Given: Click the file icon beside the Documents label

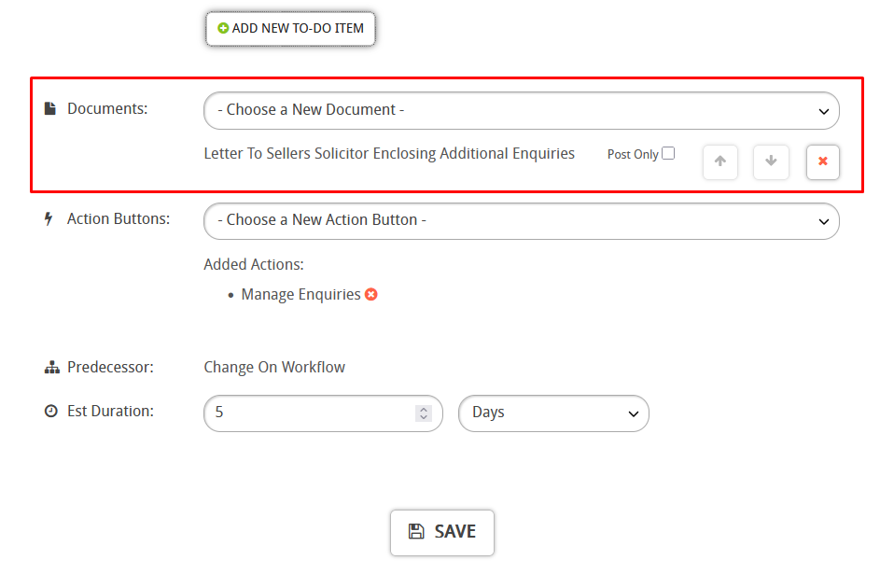Looking at the screenshot, I should [50, 109].
